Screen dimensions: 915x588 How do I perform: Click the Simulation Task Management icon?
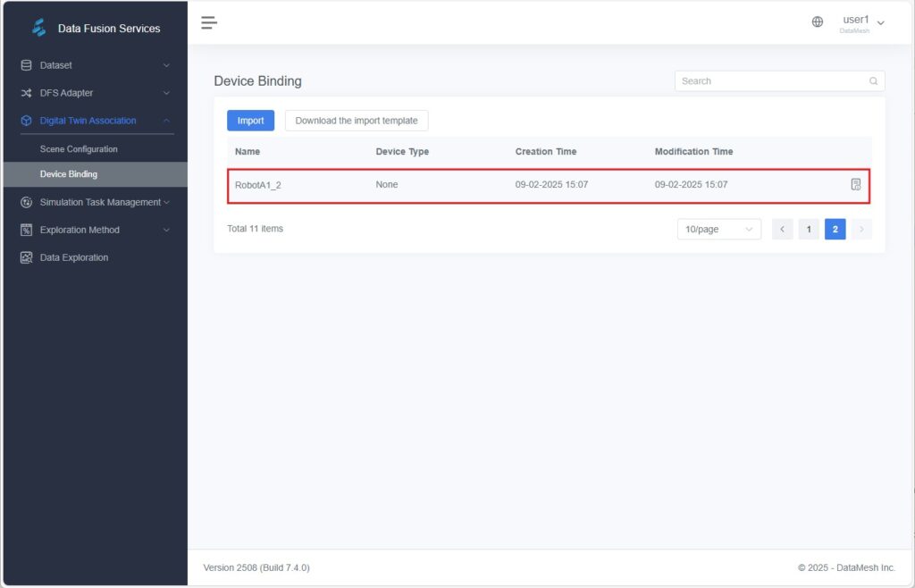click(26, 202)
